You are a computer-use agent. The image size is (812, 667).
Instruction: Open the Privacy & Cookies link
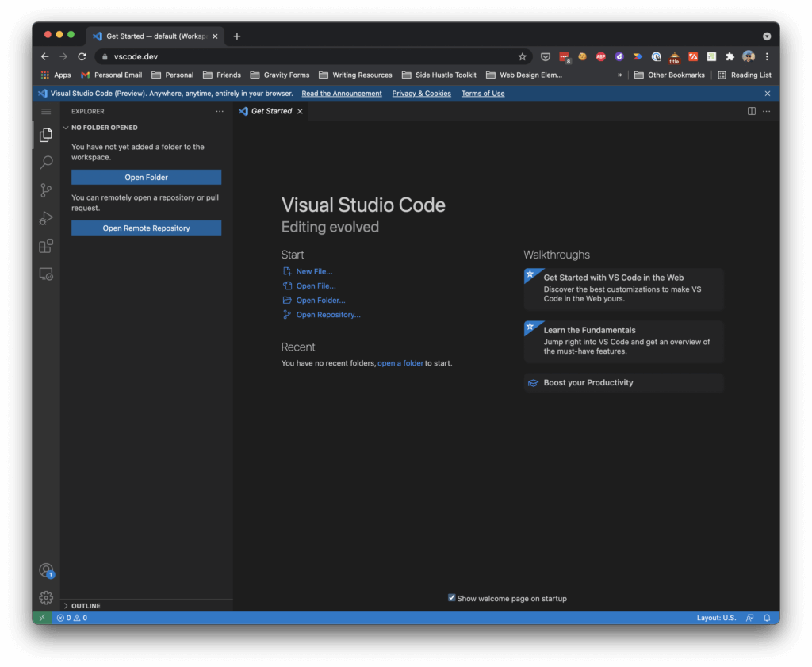coord(422,94)
